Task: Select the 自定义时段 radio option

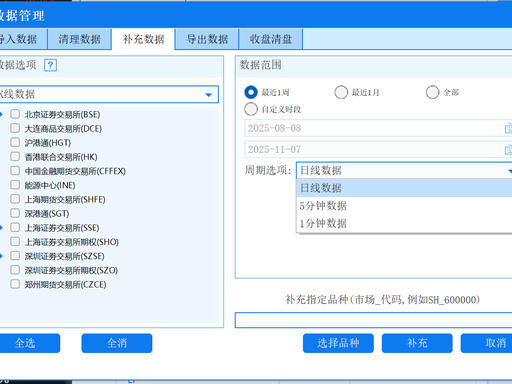Action: 251,109
